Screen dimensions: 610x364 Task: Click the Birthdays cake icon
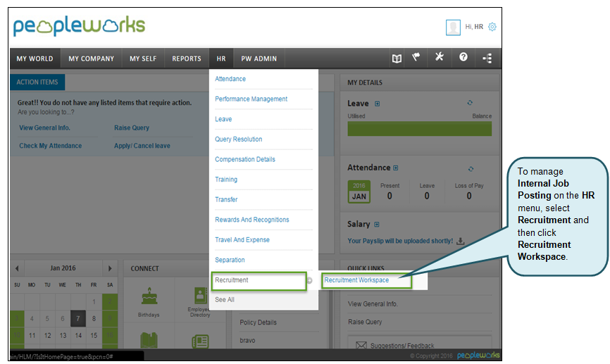point(149,295)
